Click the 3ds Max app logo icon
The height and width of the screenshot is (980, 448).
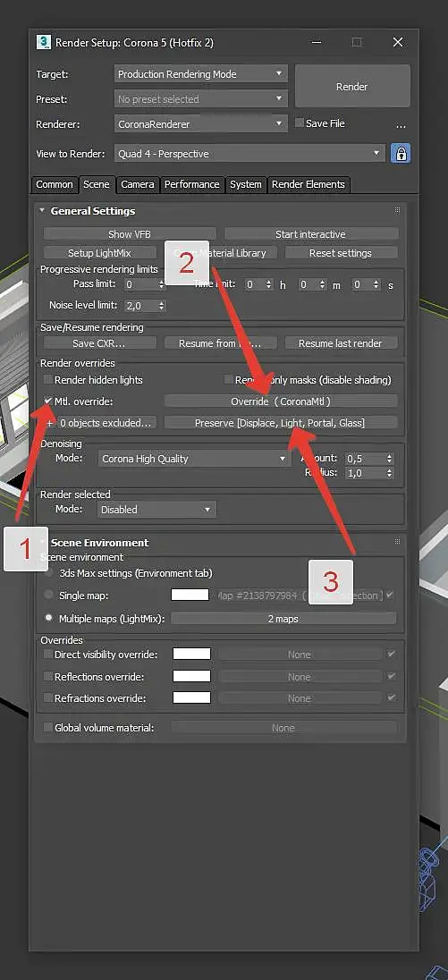point(44,43)
